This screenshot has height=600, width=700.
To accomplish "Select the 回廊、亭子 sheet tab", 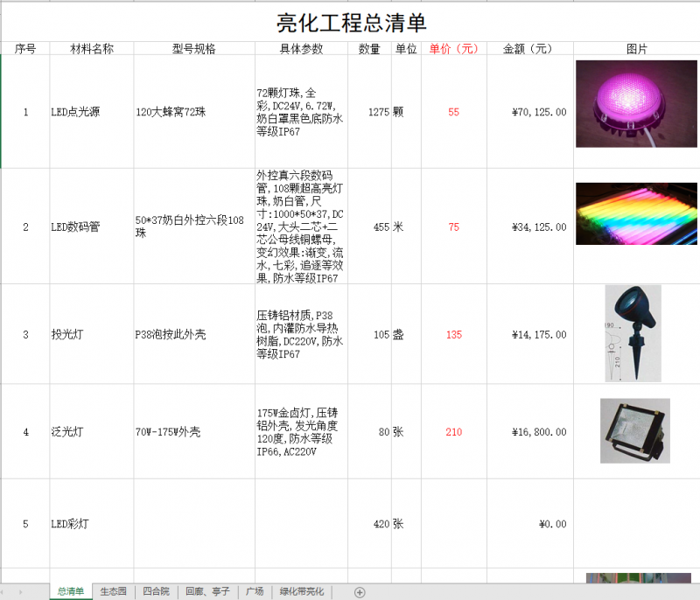I will pyautogui.click(x=208, y=592).
